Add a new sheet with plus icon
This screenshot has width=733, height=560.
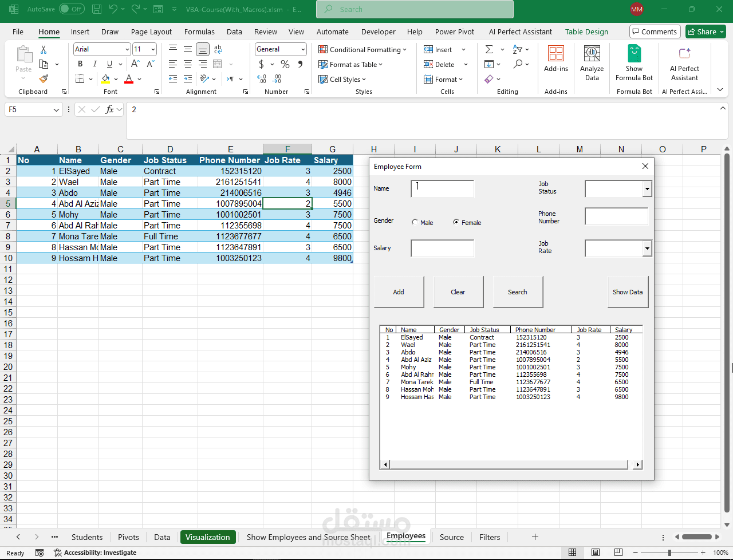535,537
